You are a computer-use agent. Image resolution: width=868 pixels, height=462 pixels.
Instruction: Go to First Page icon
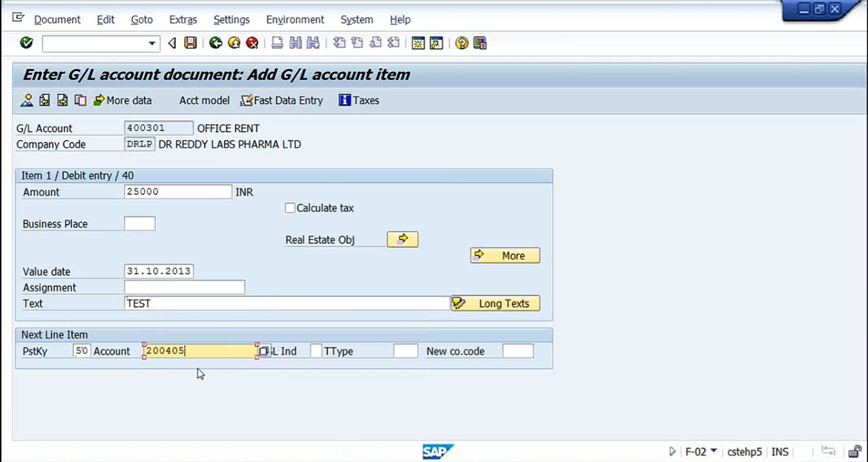point(339,43)
